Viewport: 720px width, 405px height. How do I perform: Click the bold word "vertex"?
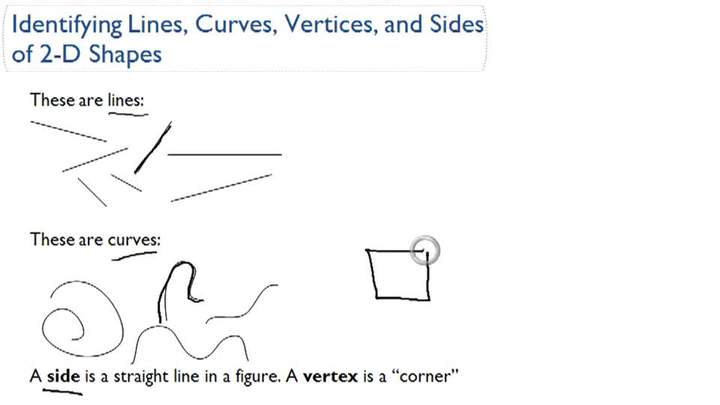329,376
